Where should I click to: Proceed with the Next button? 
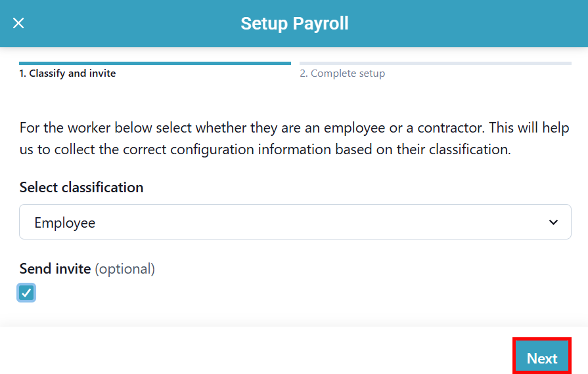(541, 358)
